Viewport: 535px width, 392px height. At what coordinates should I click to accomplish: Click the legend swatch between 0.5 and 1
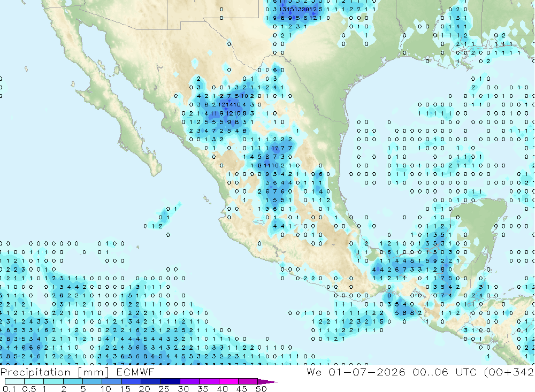point(34,381)
